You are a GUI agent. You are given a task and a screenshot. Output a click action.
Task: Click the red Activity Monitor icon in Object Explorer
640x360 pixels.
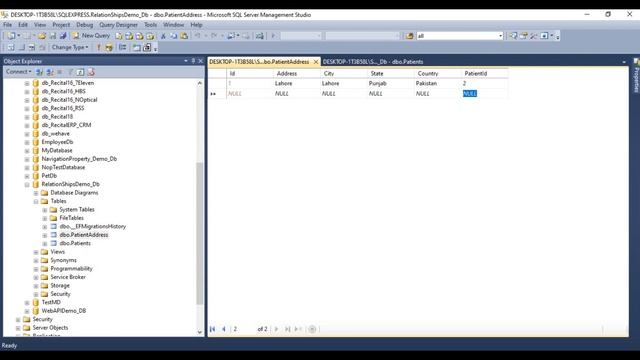(x=91, y=72)
